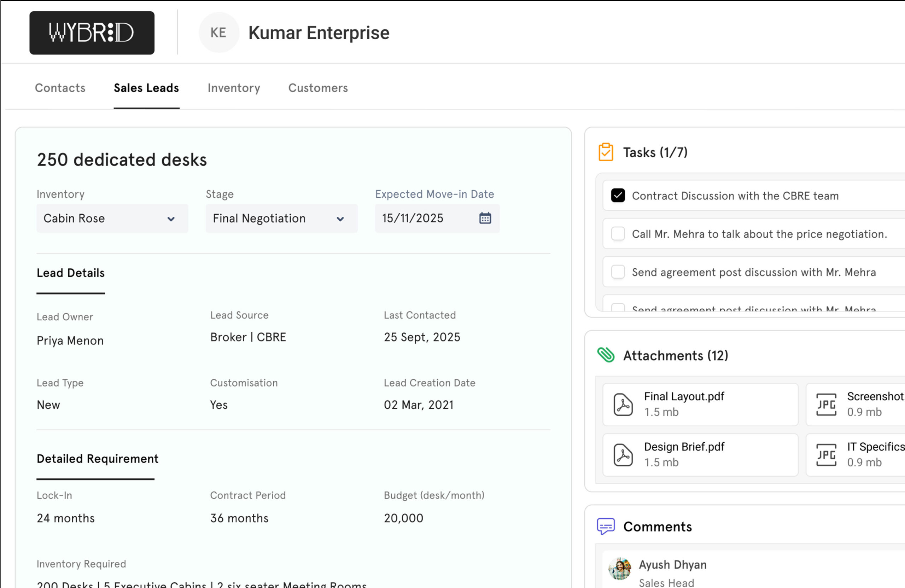Click the PDF icon for Design Brief.pdf
Viewport: 905px width, 588px height.
tap(623, 455)
